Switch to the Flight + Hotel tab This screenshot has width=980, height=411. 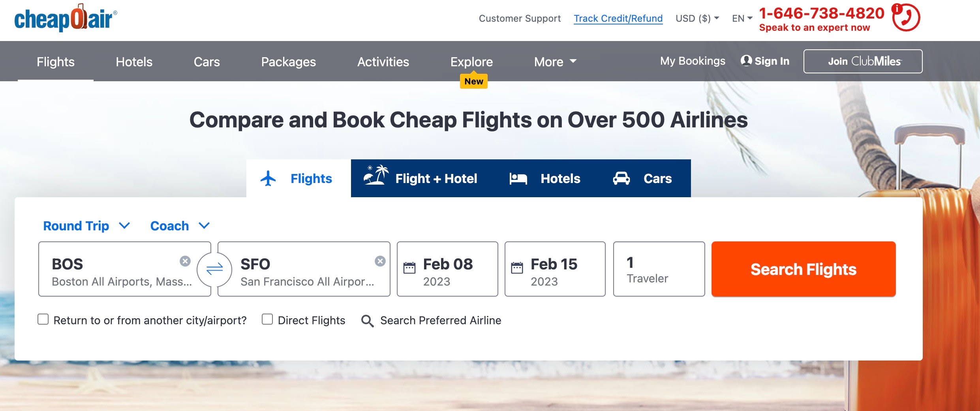point(421,178)
